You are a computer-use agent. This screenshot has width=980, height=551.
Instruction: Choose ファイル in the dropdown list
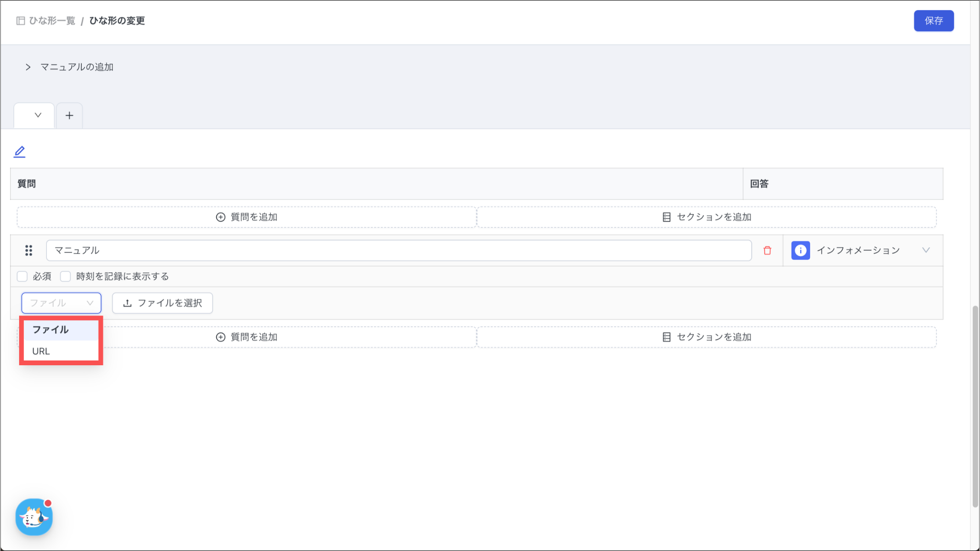tap(51, 330)
